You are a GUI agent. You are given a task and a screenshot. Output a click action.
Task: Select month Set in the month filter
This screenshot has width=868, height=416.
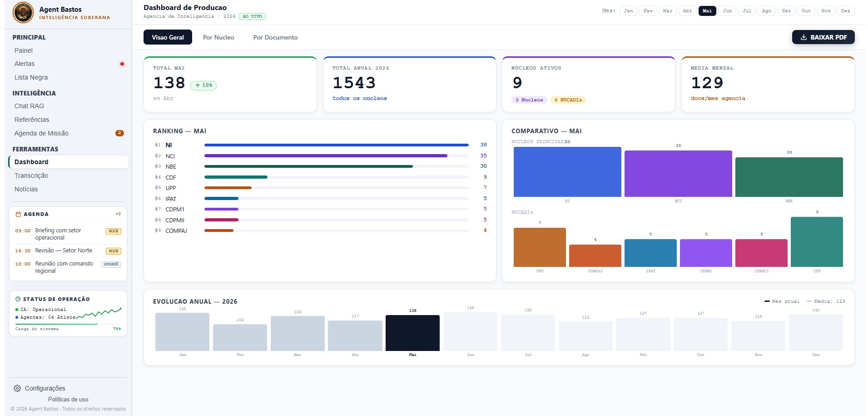[786, 11]
